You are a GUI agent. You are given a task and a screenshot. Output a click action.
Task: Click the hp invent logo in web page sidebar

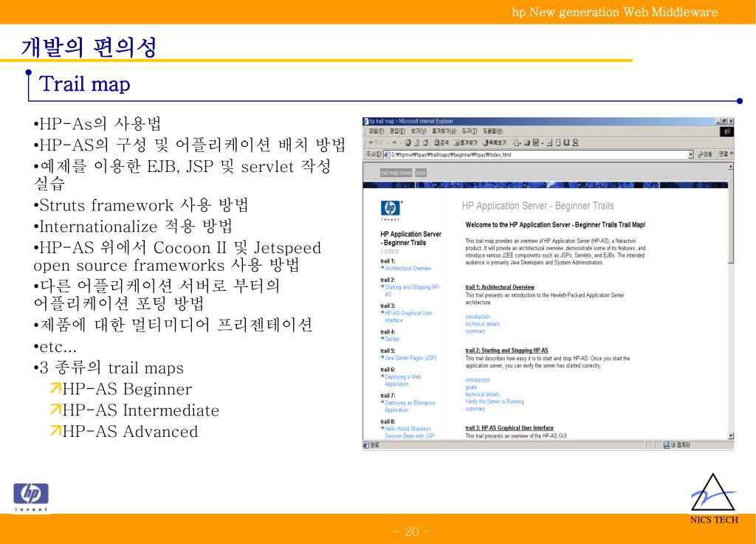tap(391, 210)
